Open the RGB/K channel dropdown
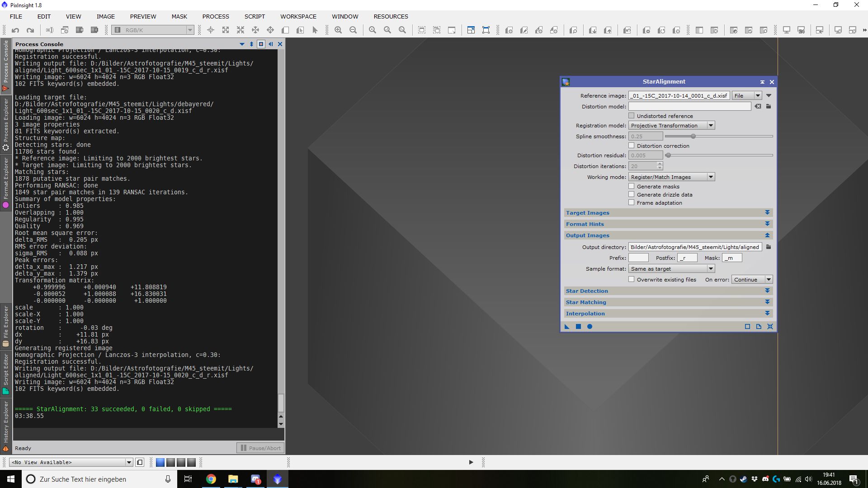This screenshot has width=868, height=488. [153, 30]
